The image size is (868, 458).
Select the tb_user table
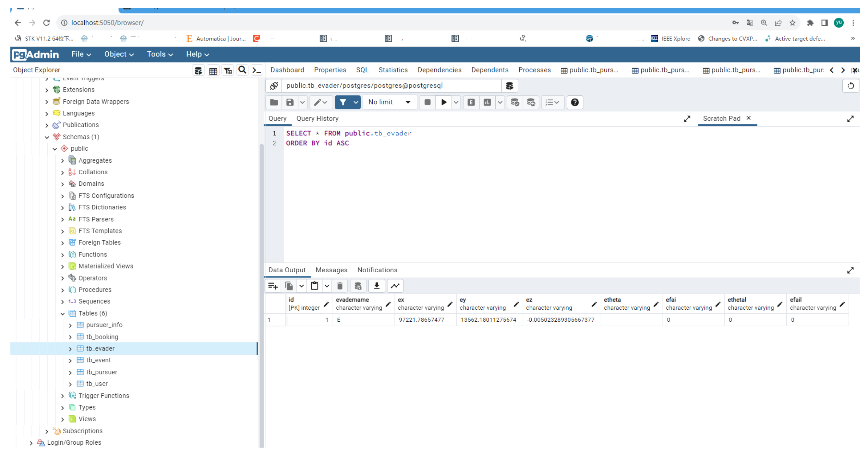pyautogui.click(x=97, y=384)
